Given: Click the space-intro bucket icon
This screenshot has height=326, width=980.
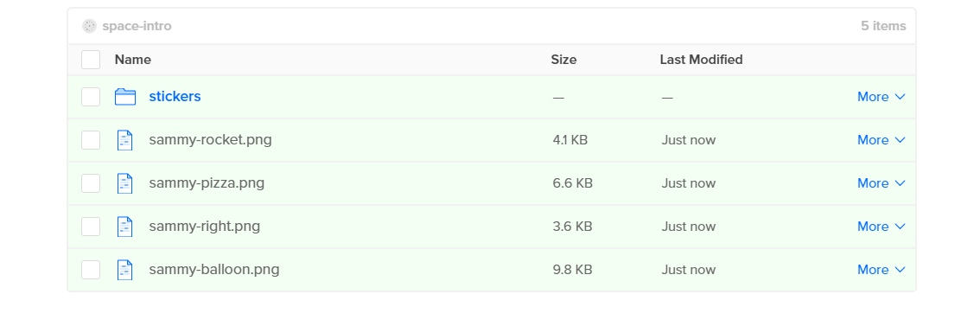Looking at the screenshot, I should [x=89, y=26].
